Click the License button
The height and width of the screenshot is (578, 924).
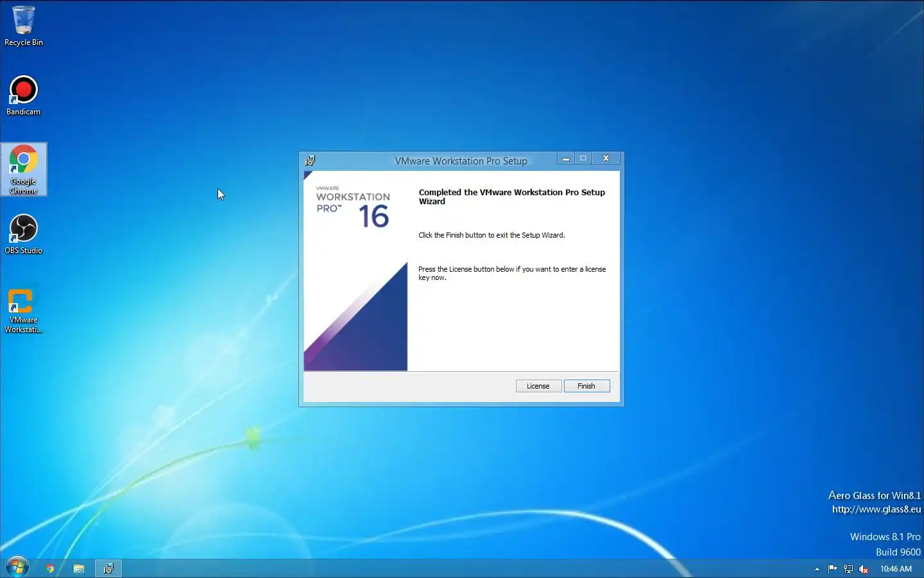pos(538,386)
